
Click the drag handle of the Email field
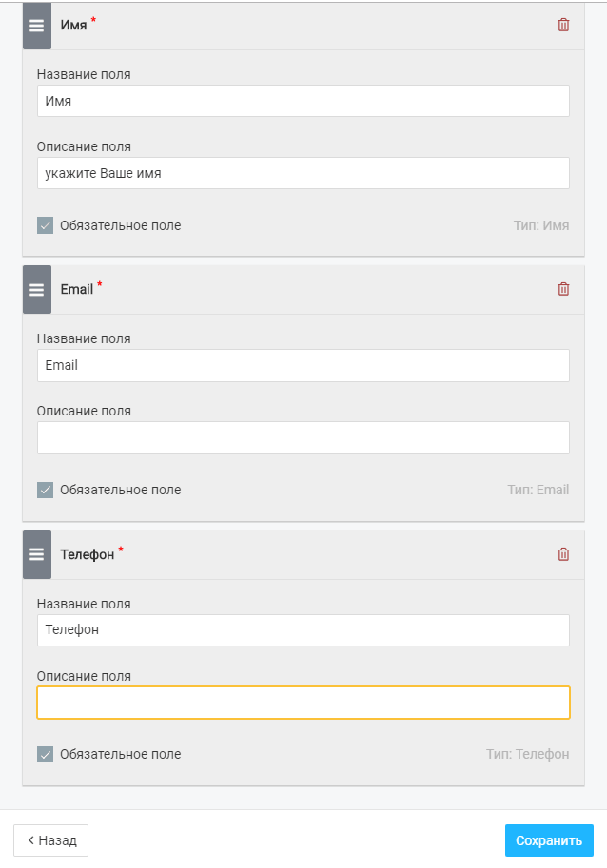[x=36, y=290]
